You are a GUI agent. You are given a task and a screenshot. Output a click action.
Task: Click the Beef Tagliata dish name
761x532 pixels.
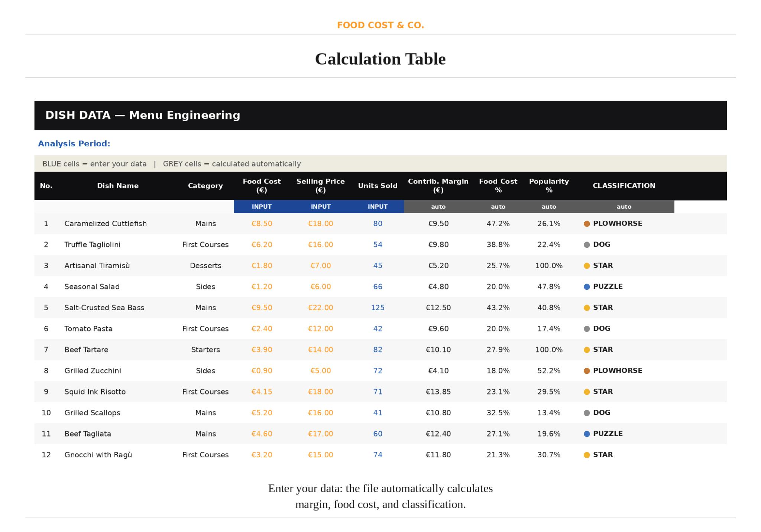(x=88, y=434)
